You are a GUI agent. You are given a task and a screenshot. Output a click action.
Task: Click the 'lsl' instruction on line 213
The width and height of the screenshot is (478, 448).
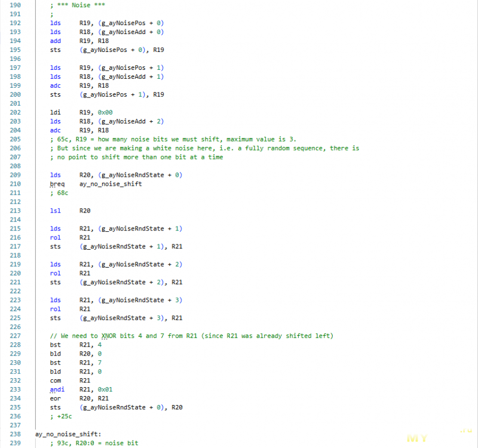(55, 211)
